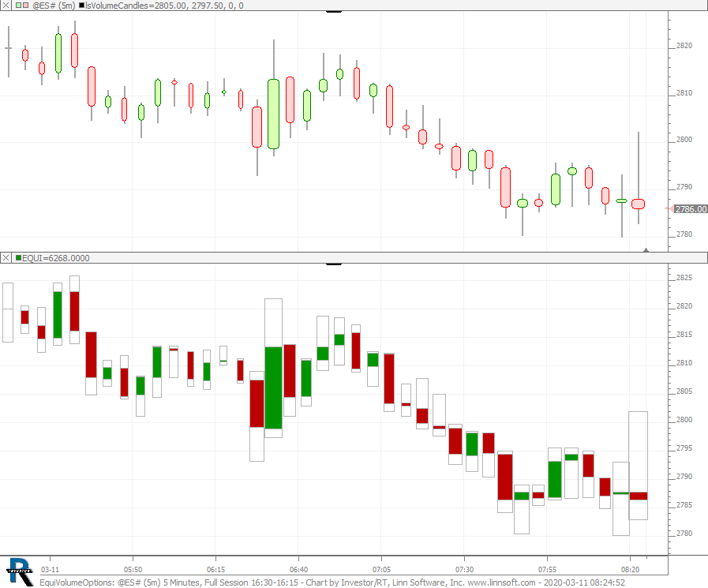708x588 pixels.
Task: Click the 07:05 time axis label
Action: click(381, 570)
